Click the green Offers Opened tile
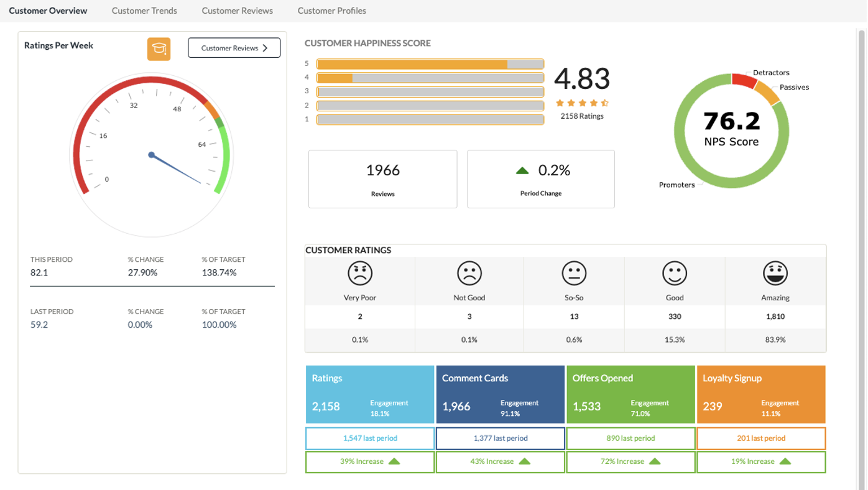This screenshot has height=490, width=868. pos(630,394)
